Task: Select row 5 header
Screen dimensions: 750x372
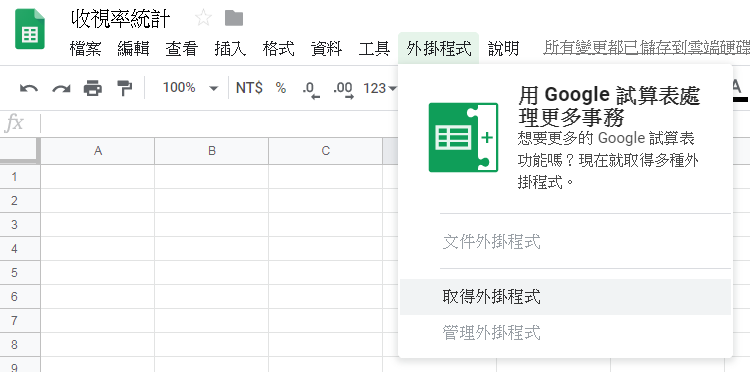Action: (20, 273)
